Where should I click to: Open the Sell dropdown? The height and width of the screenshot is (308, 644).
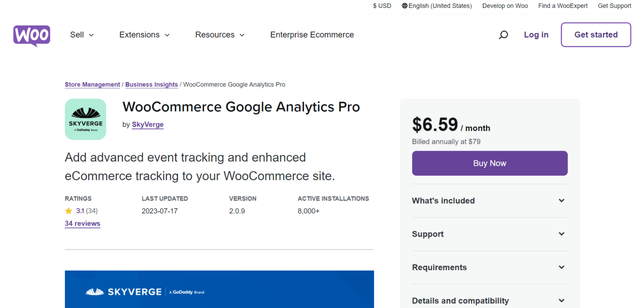coord(81,35)
